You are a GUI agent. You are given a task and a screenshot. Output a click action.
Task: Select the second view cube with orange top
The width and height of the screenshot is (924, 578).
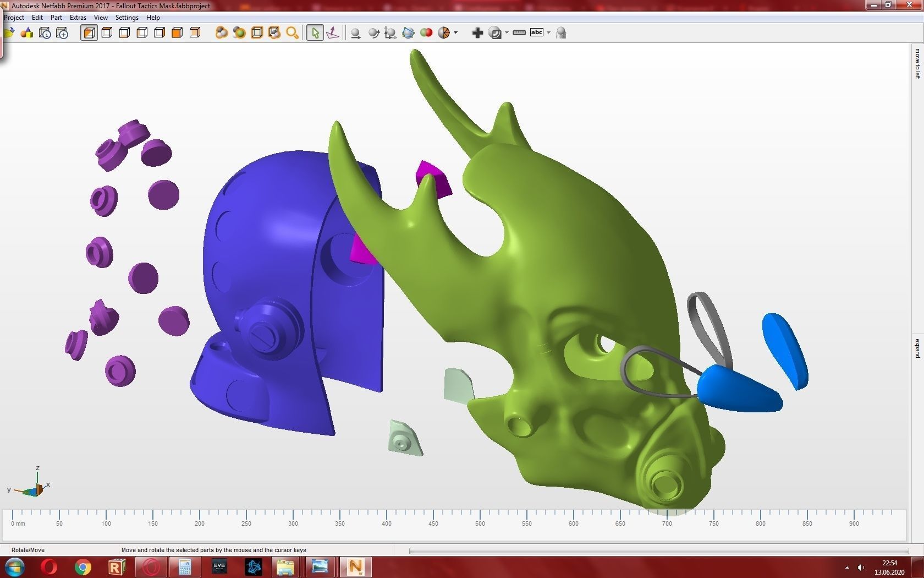(107, 33)
